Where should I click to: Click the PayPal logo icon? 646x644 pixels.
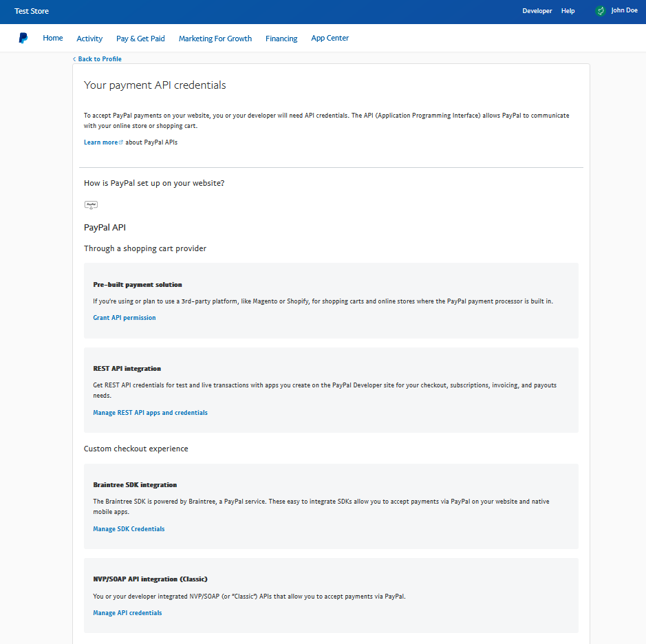coord(23,38)
